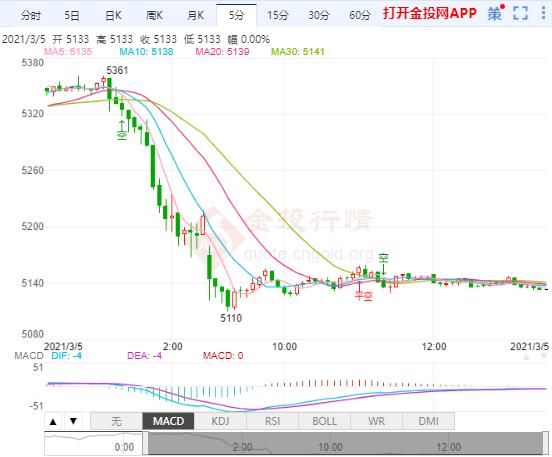
Task: Select the 30分 interval tab
Action: (x=319, y=15)
